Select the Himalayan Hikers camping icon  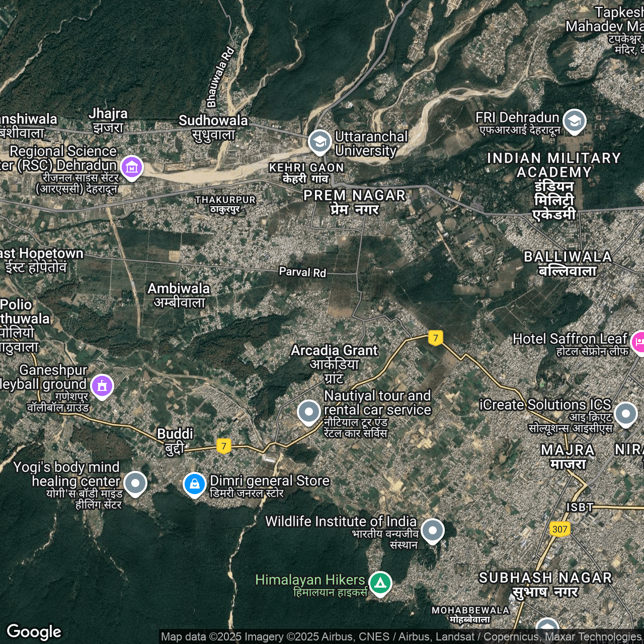point(380,583)
